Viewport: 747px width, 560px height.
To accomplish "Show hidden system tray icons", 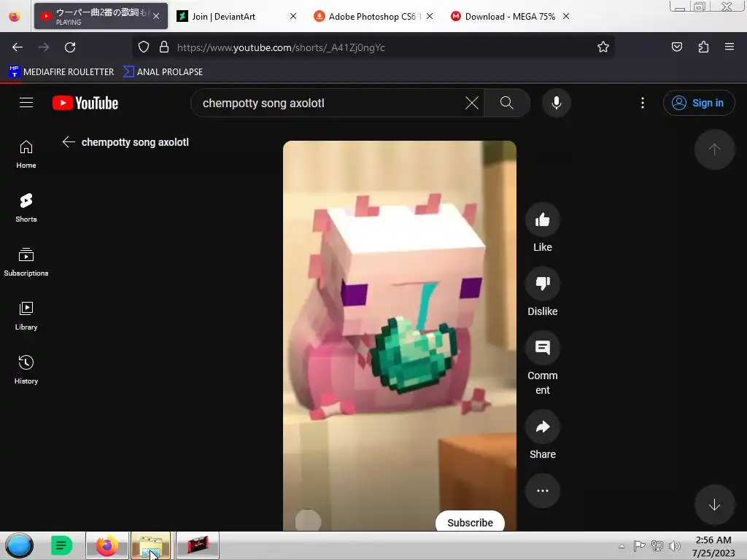I will (x=622, y=546).
